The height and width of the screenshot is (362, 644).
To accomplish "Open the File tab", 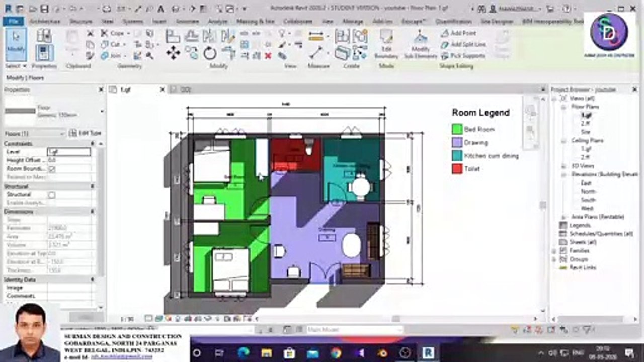I will [x=13, y=22].
